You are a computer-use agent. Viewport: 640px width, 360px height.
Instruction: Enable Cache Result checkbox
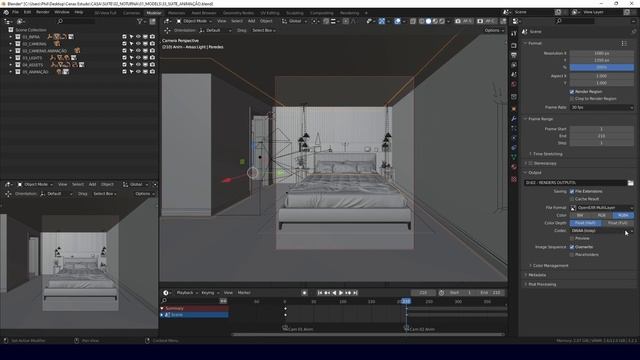pos(572,199)
